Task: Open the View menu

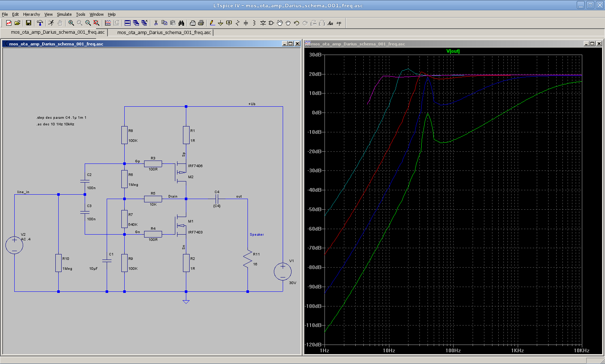Action: click(x=48, y=14)
